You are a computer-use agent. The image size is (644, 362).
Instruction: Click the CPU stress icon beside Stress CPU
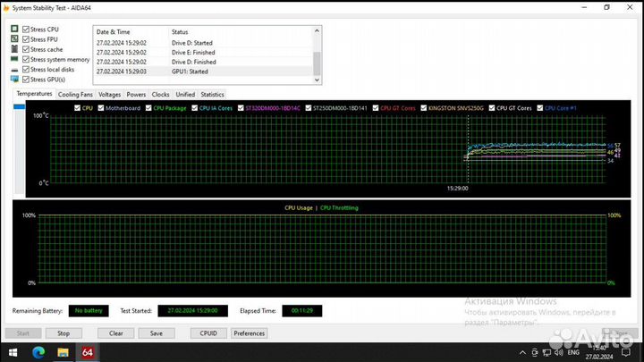pyautogui.click(x=14, y=29)
